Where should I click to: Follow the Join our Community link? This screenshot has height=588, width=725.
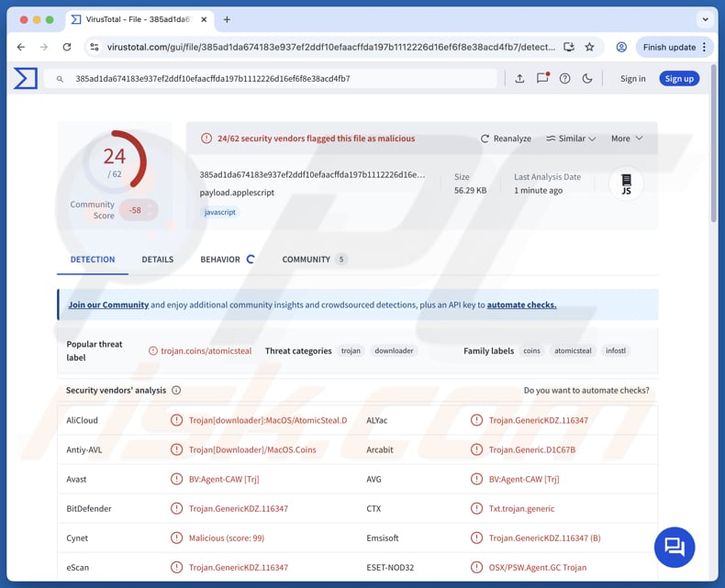[108, 305]
